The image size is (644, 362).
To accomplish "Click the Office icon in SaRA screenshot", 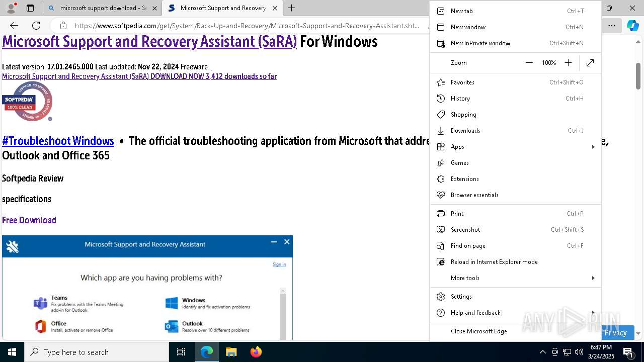I will (40, 327).
